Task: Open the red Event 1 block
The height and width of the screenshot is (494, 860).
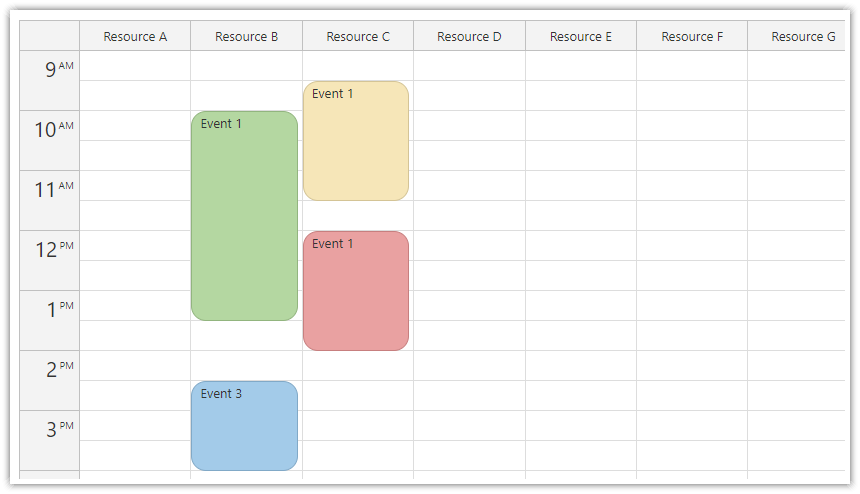Action: [356, 291]
